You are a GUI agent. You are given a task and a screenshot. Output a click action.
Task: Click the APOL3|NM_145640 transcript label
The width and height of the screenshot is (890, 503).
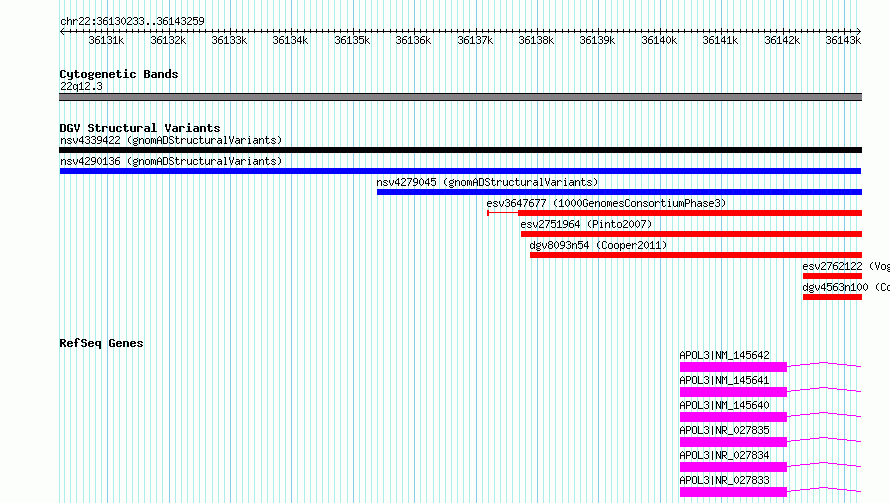pos(724,405)
